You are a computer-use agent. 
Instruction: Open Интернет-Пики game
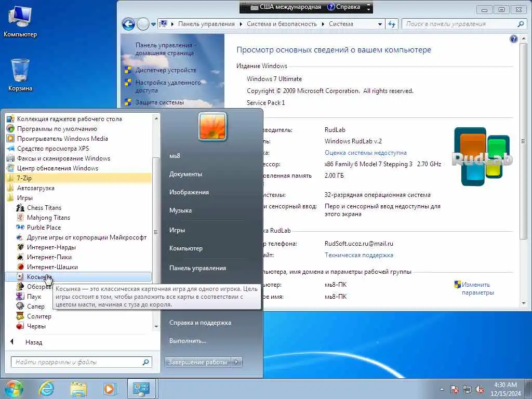49,257
